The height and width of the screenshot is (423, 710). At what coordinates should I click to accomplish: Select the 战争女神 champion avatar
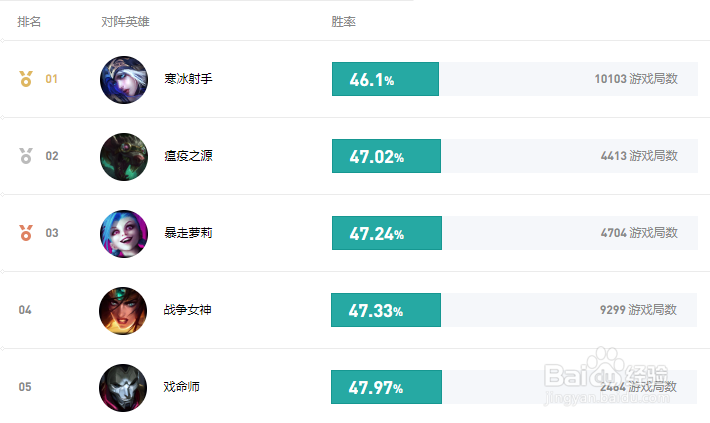(x=123, y=311)
